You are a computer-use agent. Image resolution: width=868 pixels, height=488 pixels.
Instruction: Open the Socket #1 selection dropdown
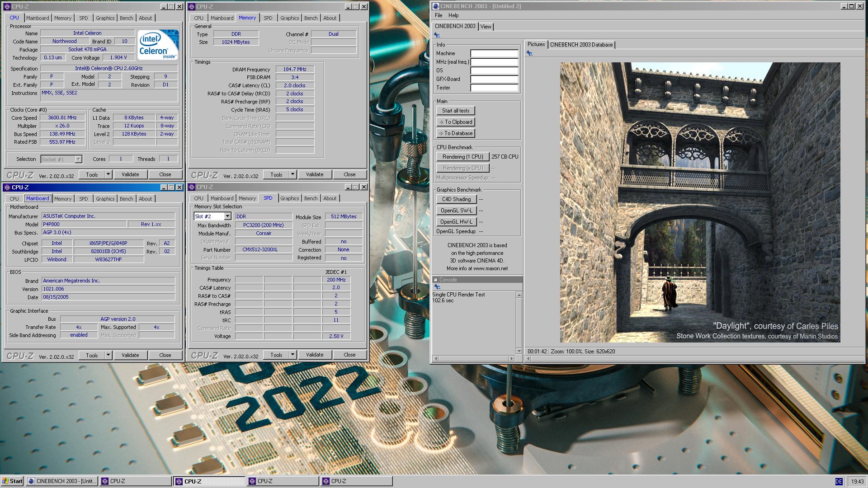click(x=78, y=159)
